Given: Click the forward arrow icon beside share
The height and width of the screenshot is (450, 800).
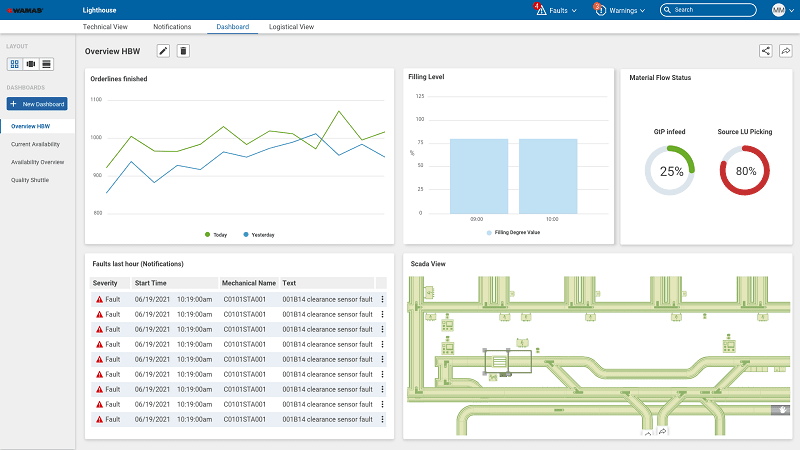Looking at the screenshot, I should [786, 51].
